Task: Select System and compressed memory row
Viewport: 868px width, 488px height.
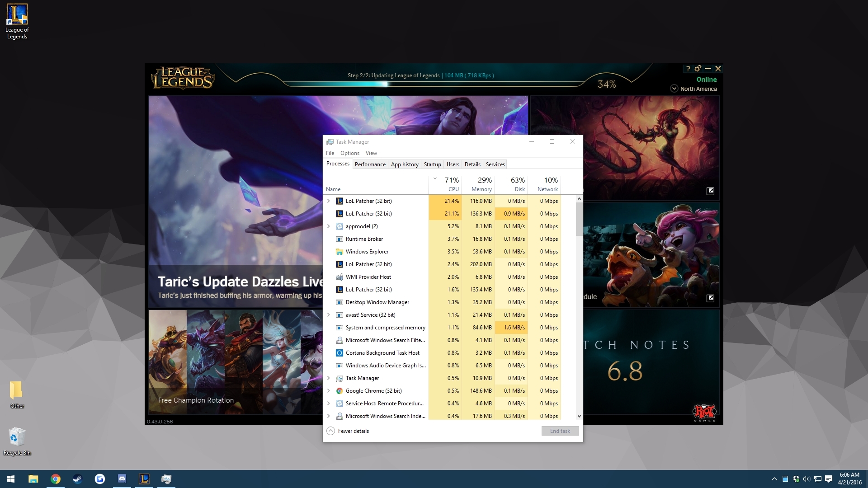Action: tap(449, 328)
